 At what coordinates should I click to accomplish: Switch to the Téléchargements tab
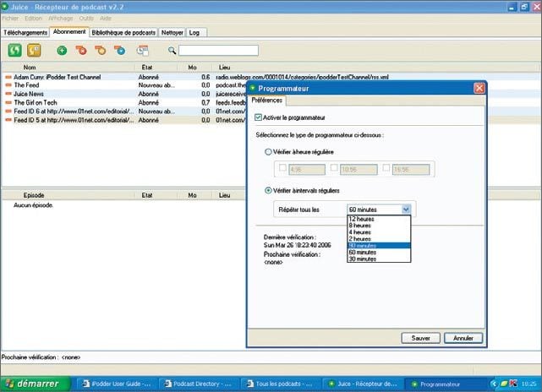click(25, 32)
